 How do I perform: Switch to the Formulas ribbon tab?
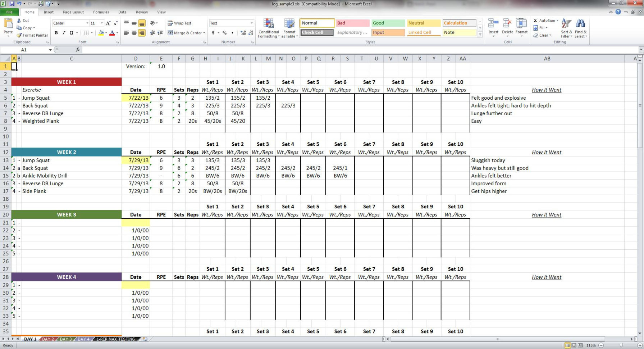click(101, 12)
